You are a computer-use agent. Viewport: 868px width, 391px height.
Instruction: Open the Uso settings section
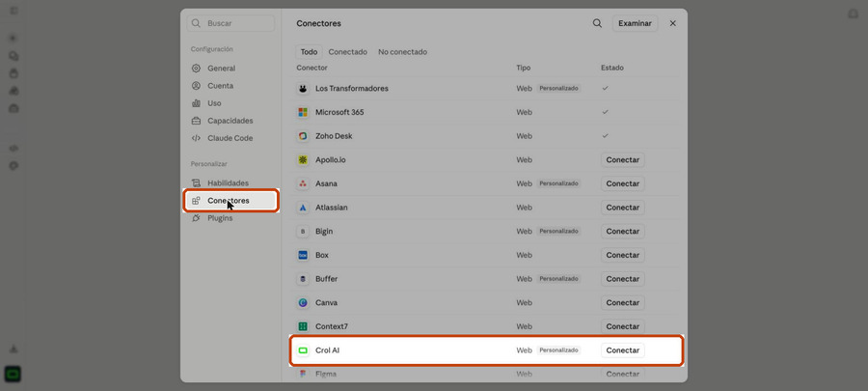231,103
